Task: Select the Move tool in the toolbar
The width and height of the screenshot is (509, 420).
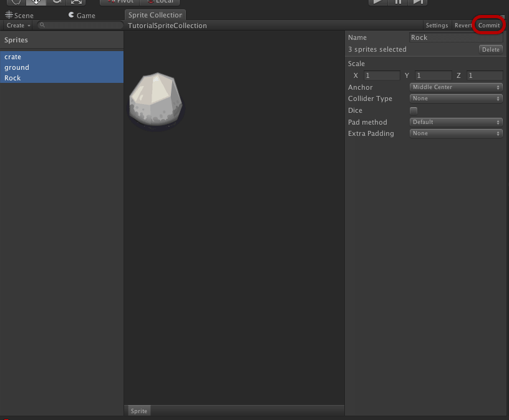Action: click(x=36, y=2)
